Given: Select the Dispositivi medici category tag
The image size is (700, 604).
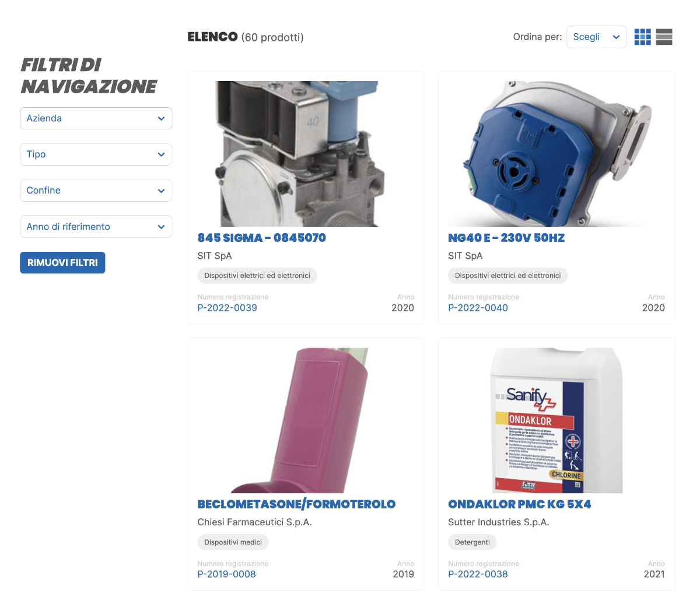Looking at the screenshot, I should (x=233, y=542).
